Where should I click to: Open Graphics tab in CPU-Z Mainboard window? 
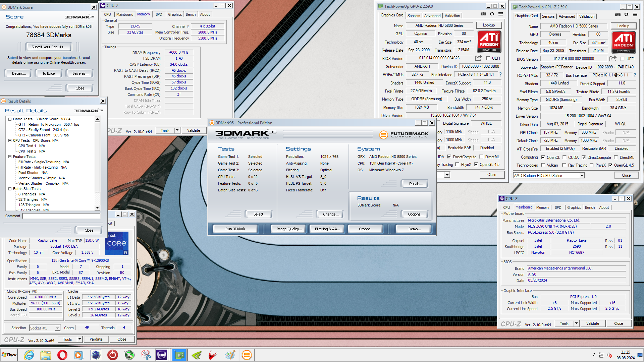[574, 207]
